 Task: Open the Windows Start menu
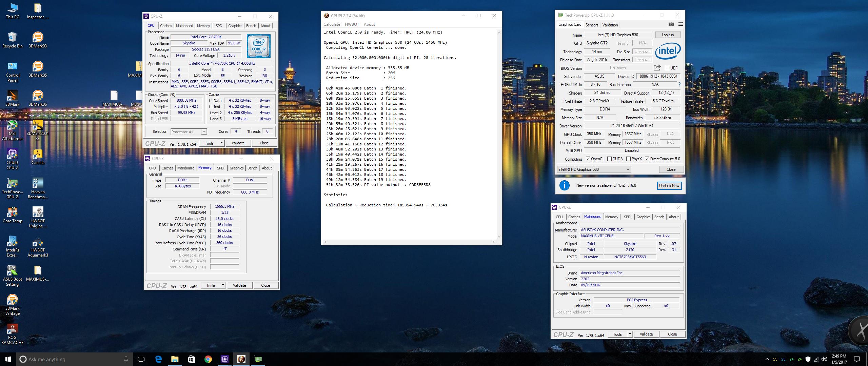click(x=8, y=359)
